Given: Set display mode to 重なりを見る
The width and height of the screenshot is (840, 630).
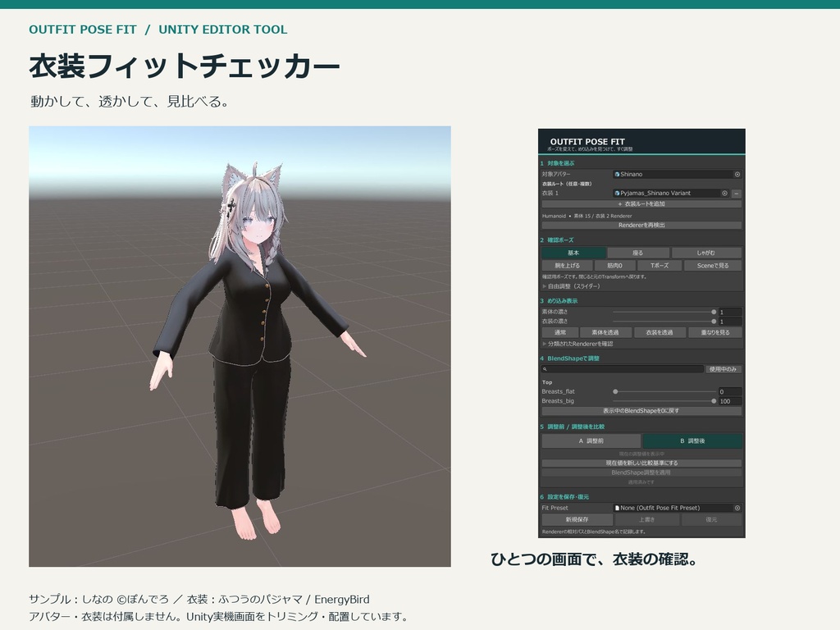Looking at the screenshot, I should tap(715, 333).
